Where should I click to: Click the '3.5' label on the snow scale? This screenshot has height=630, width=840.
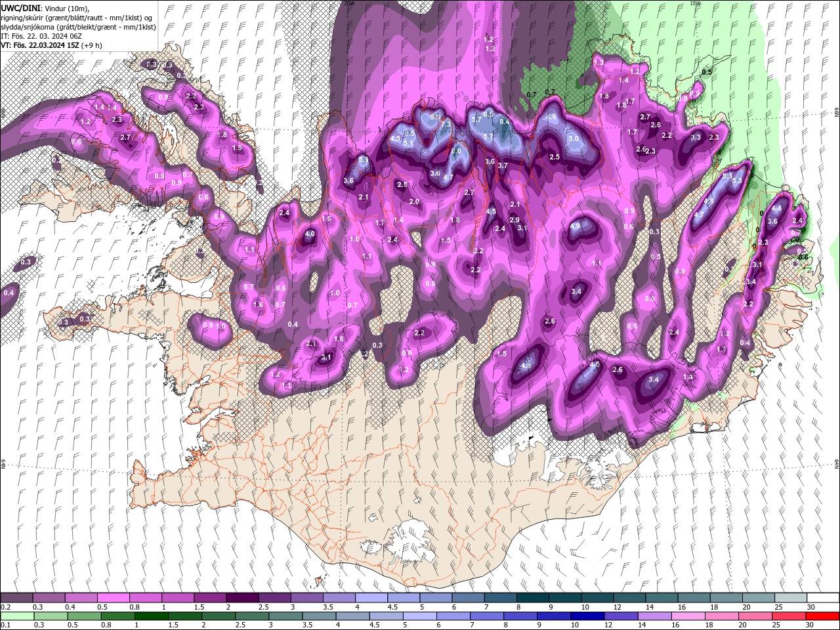pyautogui.click(x=328, y=607)
